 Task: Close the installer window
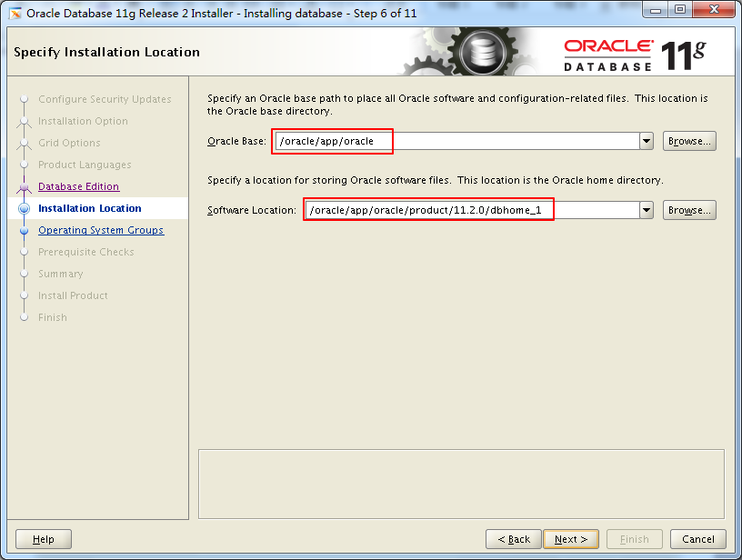tap(715, 10)
